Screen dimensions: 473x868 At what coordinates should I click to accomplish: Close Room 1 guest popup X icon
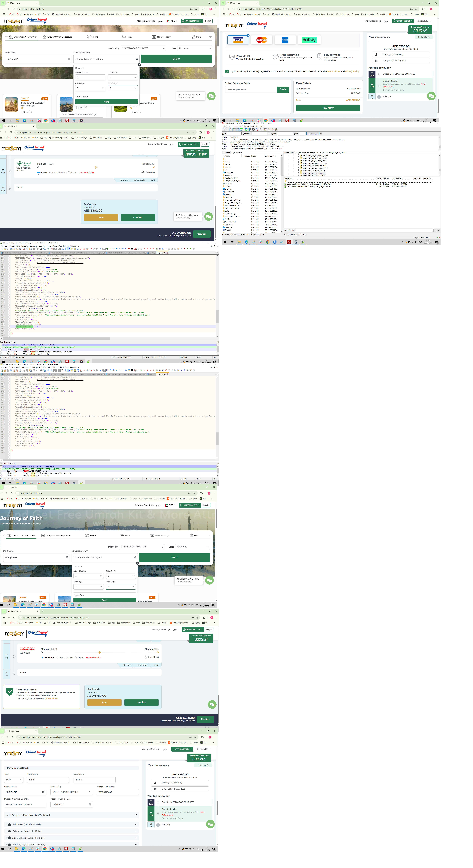pyautogui.click(x=139, y=65)
